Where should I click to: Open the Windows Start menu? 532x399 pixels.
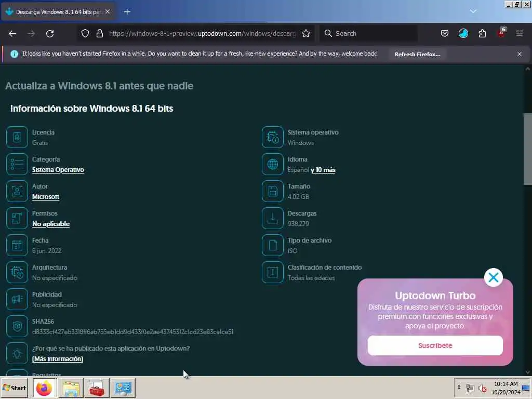[15, 388]
